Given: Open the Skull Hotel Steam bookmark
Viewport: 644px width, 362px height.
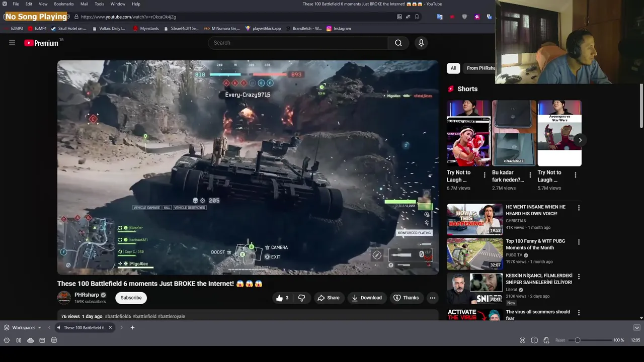Looking at the screenshot, I should [69, 29].
